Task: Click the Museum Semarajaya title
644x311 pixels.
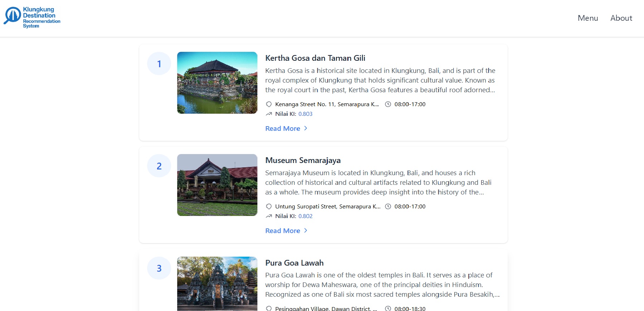Action: (303, 160)
